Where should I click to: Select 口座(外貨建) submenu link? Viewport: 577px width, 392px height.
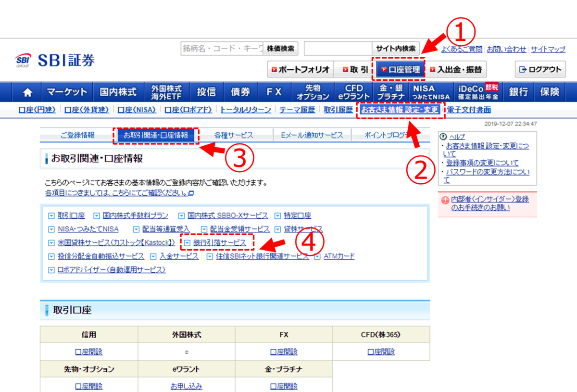coord(87,110)
